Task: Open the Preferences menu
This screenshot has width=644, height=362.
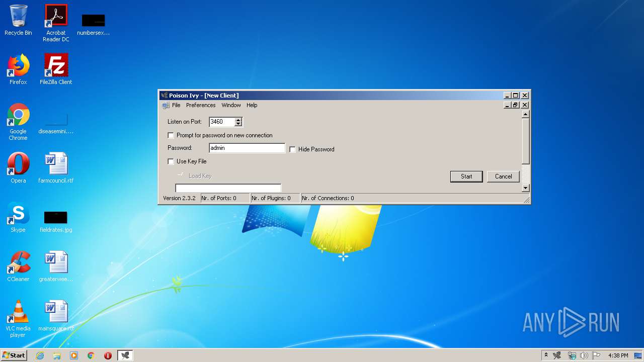Action: [x=201, y=105]
